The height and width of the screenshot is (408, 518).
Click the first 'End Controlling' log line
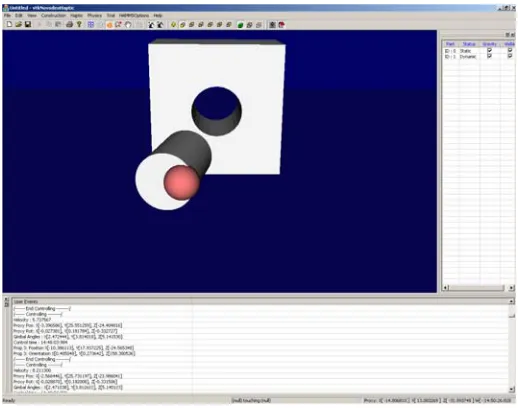pyautogui.click(x=42, y=308)
